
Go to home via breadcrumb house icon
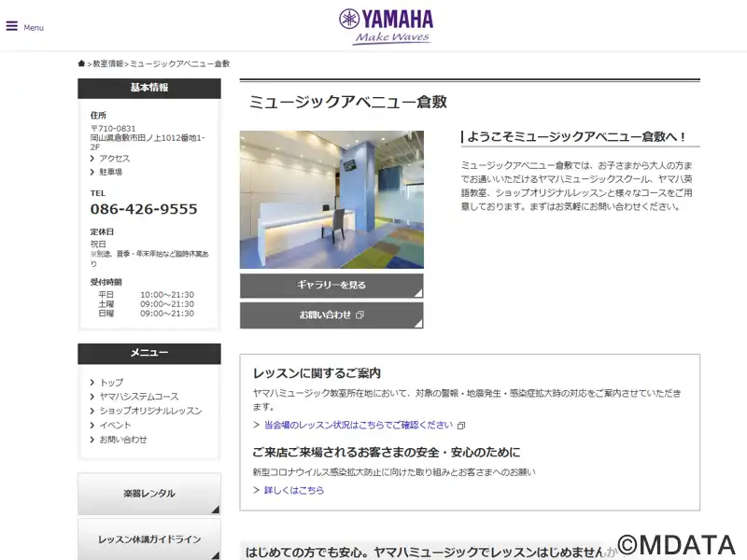point(81,63)
